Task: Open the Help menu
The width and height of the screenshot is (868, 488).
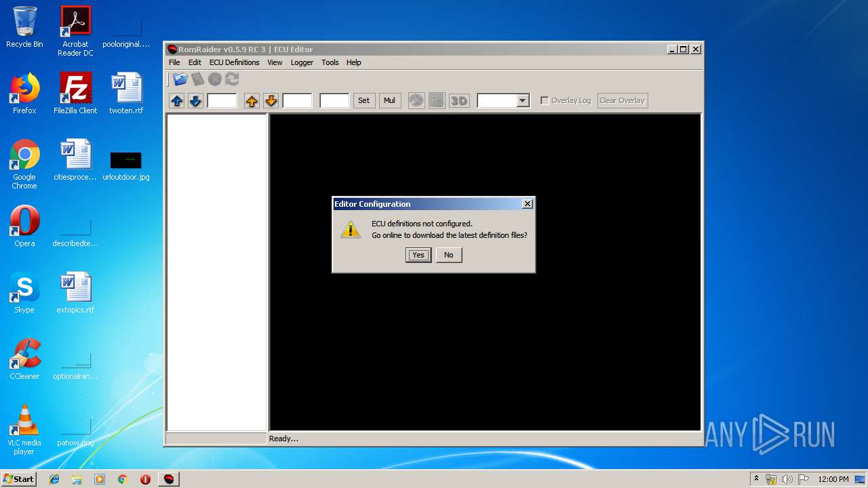Action: [353, 62]
